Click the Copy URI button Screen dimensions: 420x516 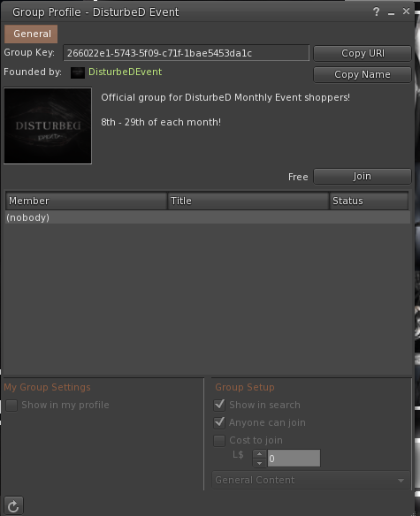[x=363, y=53]
